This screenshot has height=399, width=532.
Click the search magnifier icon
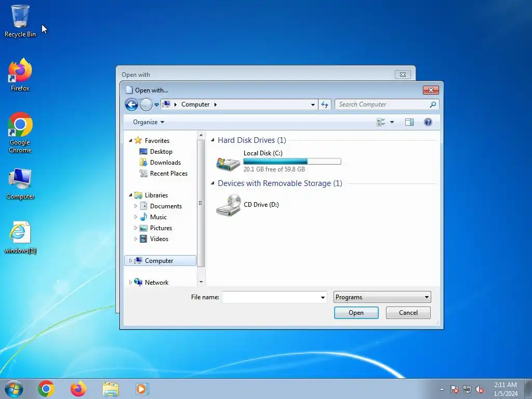pyautogui.click(x=433, y=104)
